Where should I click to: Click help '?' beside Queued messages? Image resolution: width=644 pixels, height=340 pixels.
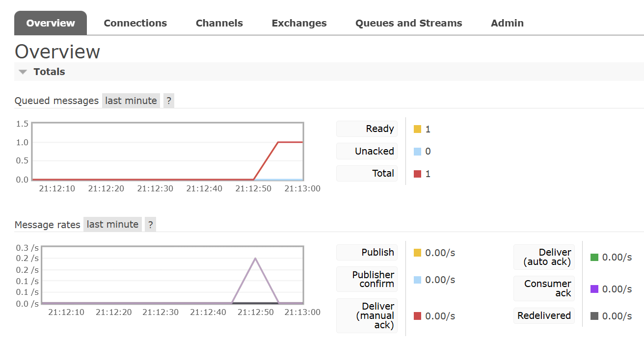(x=168, y=101)
